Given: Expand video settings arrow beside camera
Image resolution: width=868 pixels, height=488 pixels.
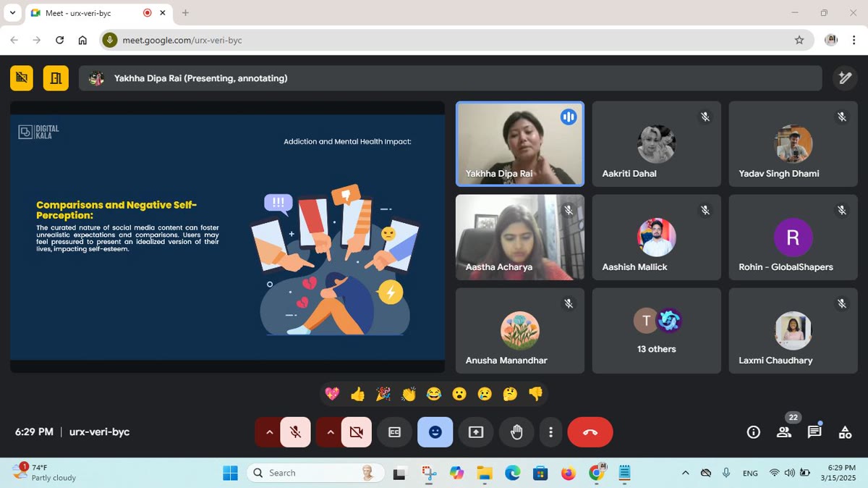Looking at the screenshot, I should point(330,432).
